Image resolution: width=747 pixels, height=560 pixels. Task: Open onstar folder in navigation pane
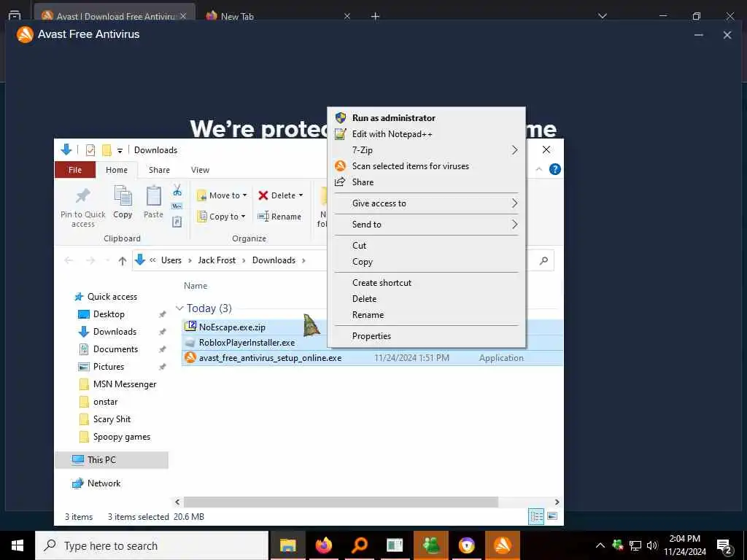[105, 402]
